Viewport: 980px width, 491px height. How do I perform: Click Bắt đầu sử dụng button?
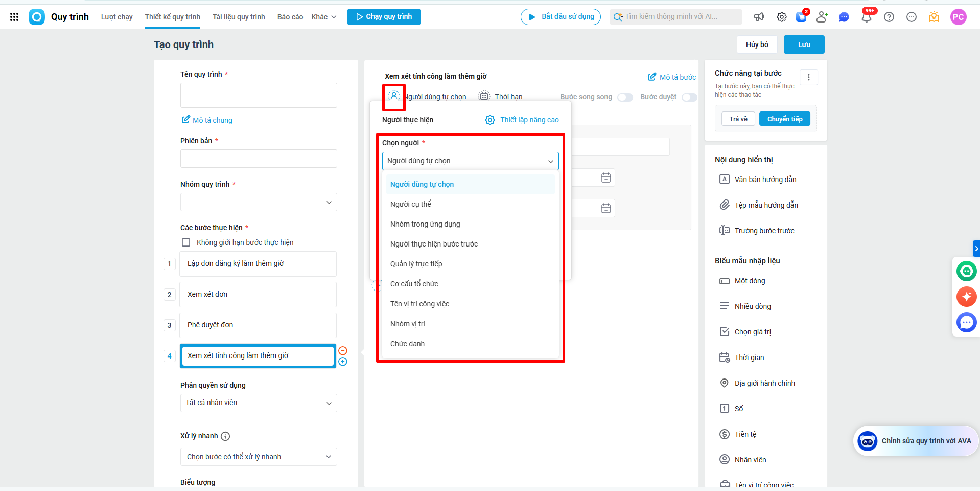click(x=561, y=17)
